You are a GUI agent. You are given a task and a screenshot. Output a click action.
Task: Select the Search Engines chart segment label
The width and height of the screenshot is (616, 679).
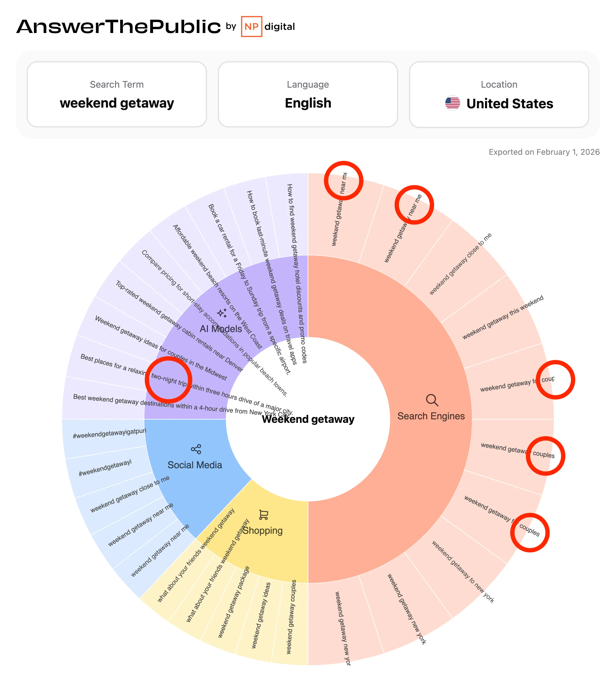pyautogui.click(x=431, y=416)
